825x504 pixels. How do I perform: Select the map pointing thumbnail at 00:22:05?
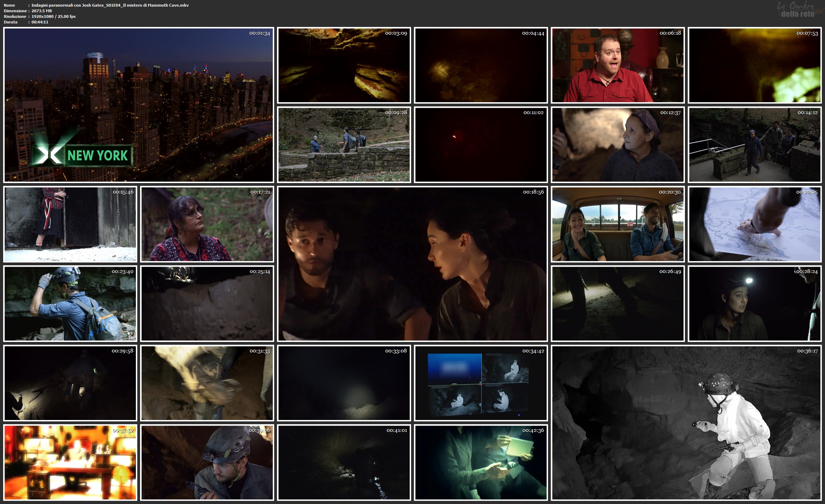[x=755, y=224]
